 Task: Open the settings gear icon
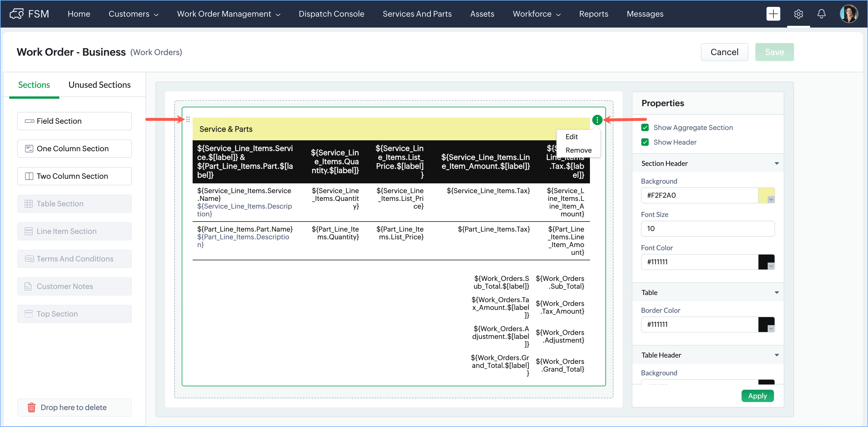click(798, 14)
